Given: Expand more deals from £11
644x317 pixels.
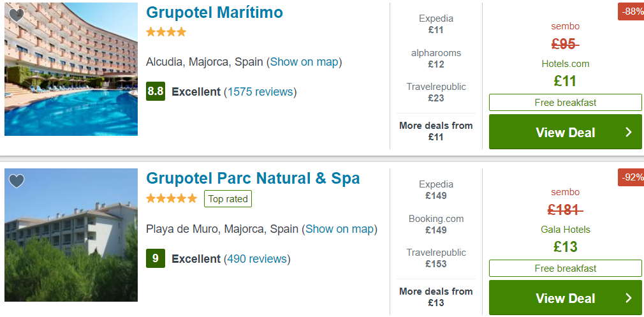Looking at the screenshot, I should (436, 131).
